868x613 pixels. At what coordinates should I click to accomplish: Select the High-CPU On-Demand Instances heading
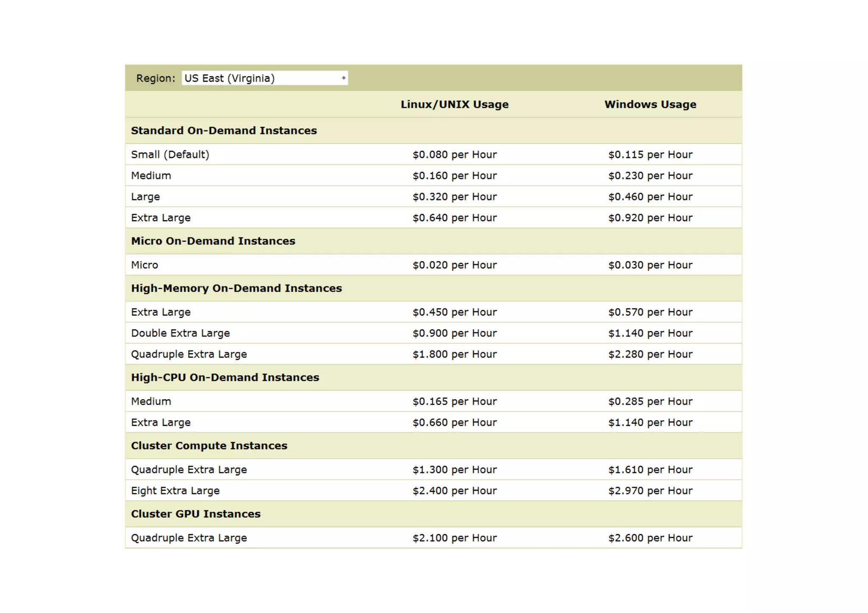[225, 377]
